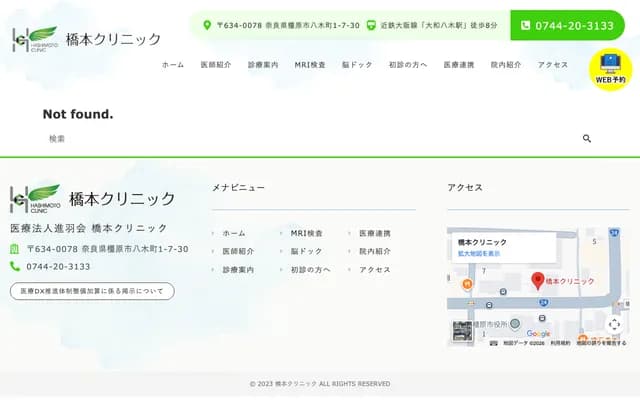Click into the 検索 search field
Screen dimensions: 640x400
point(300,139)
